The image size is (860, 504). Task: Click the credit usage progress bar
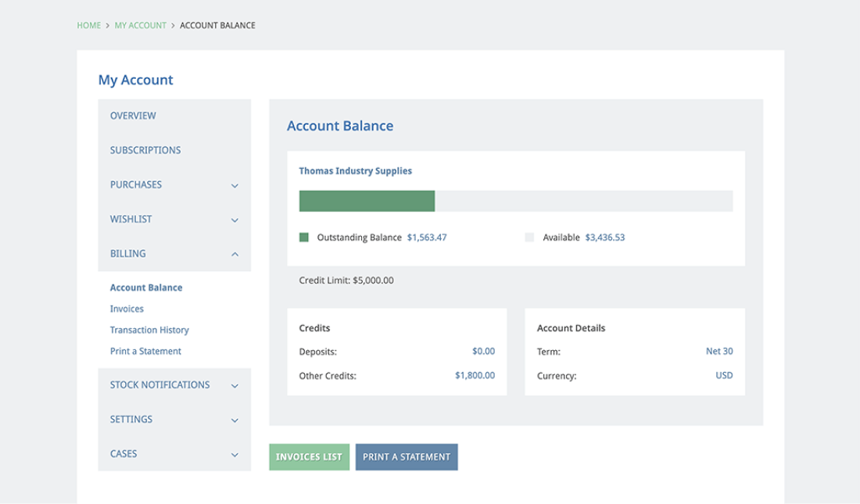[x=516, y=201]
